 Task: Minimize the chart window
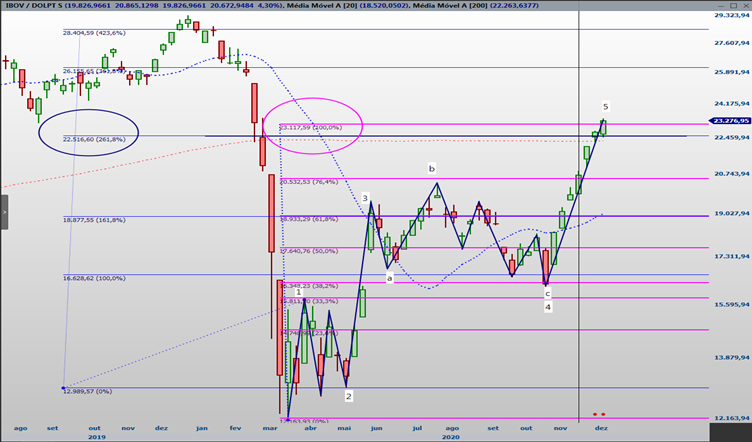pos(722,5)
